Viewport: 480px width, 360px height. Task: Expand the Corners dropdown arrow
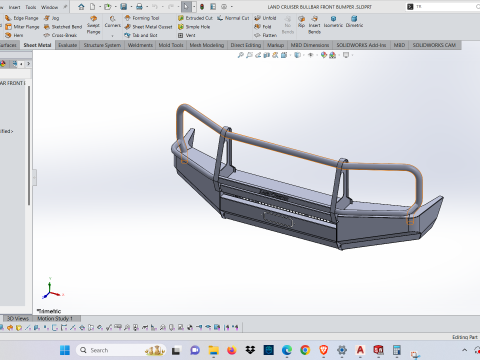click(113, 35)
